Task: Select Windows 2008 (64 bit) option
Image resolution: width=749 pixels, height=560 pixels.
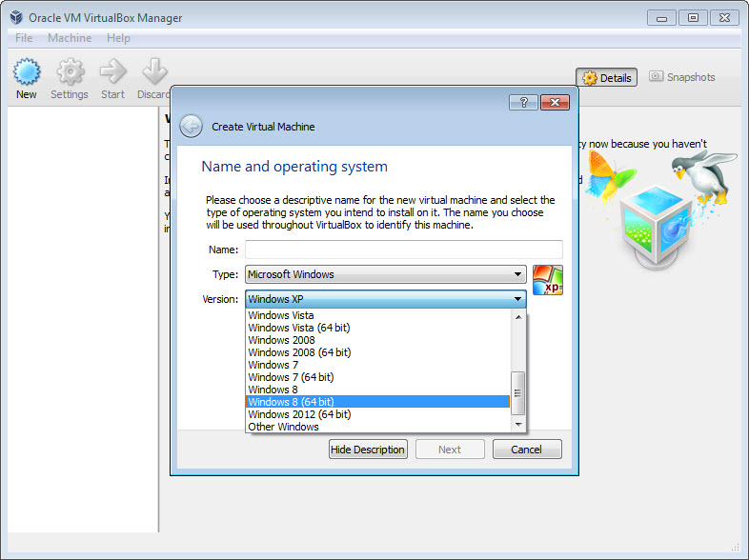Action: coord(378,352)
